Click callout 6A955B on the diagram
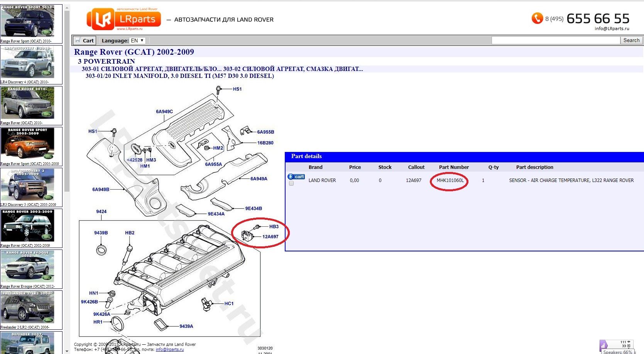 tap(265, 132)
